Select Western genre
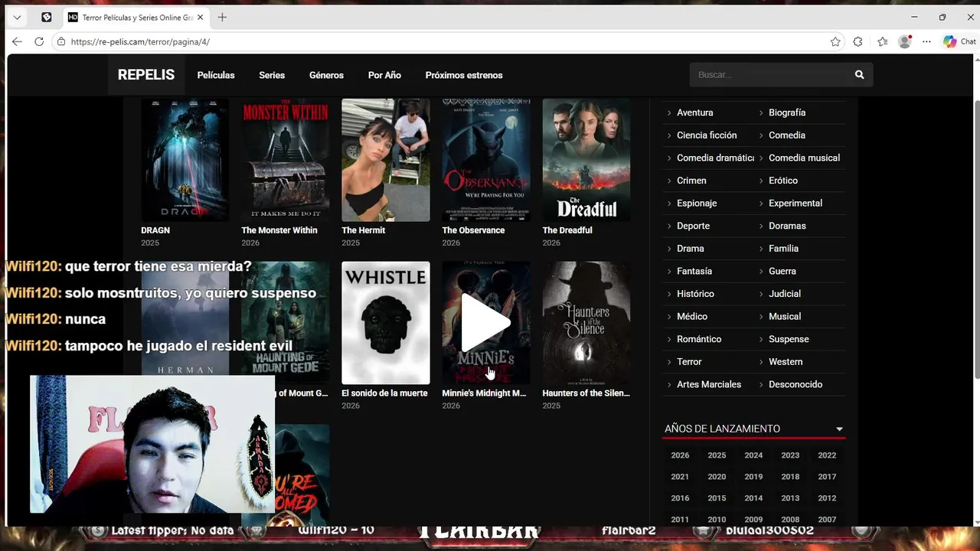The height and width of the screenshot is (551, 980). 786,362
